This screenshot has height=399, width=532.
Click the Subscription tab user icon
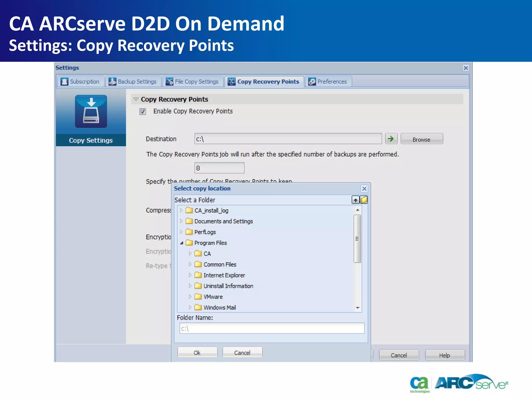[64, 82]
